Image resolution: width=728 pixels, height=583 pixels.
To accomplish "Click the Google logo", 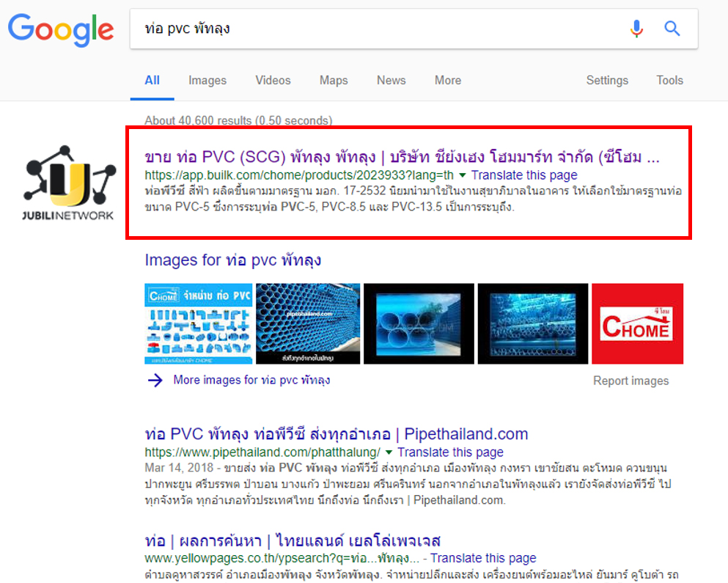I will 61,29.
